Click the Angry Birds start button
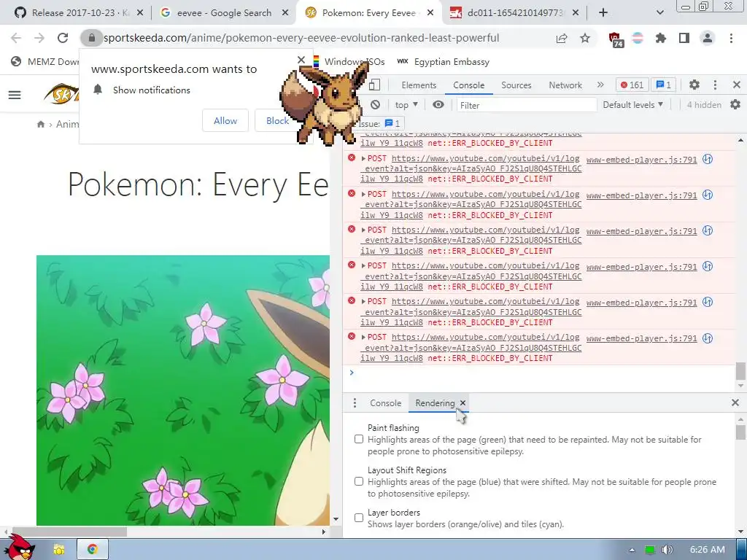Viewport: 747px width, 560px height. pos(19,548)
